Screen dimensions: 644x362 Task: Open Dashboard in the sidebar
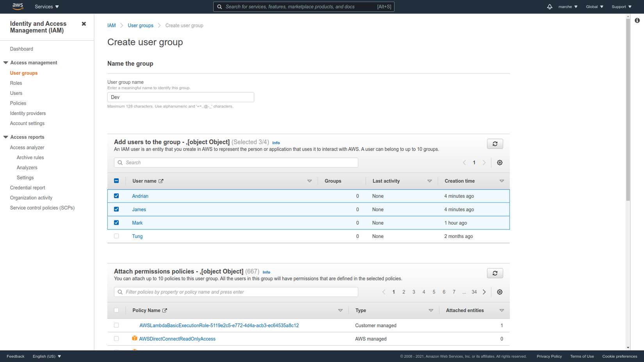click(21, 49)
